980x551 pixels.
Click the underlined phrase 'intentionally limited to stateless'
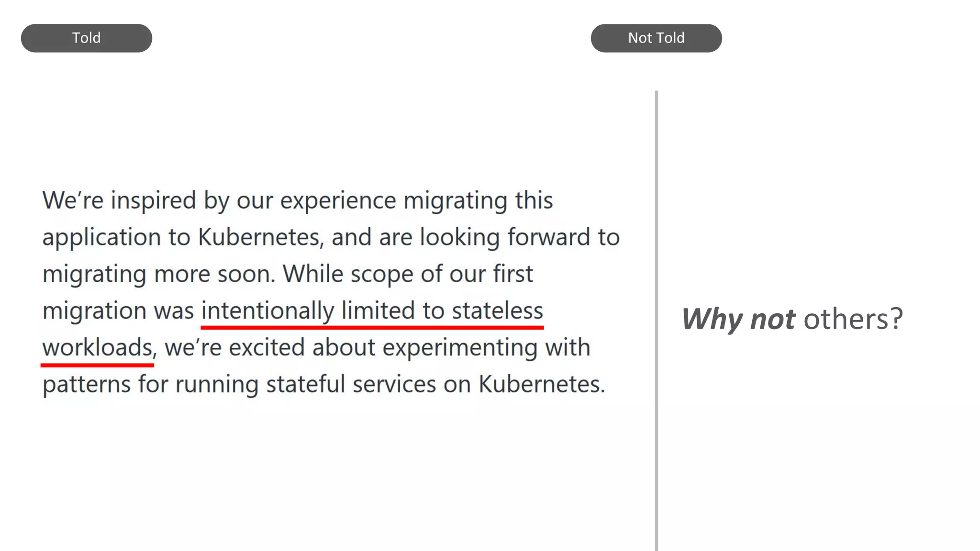(x=372, y=311)
